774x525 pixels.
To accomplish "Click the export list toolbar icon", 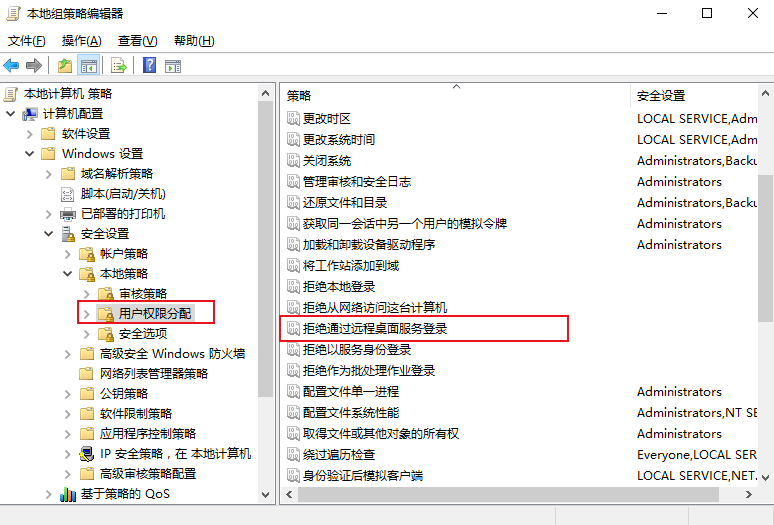I will (118, 65).
